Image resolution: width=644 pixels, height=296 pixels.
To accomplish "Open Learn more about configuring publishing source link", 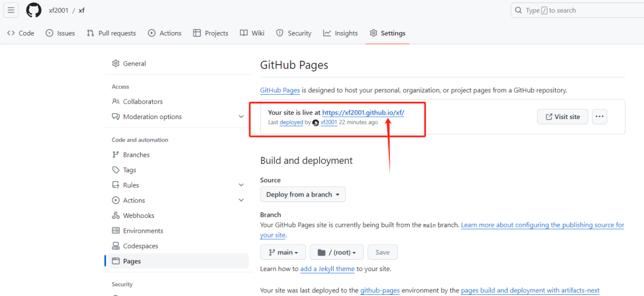I will tap(543, 225).
